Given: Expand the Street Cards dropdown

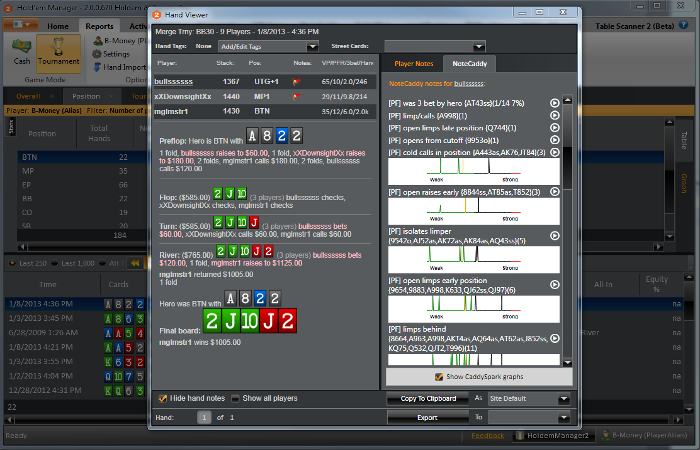Looking at the screenshot, I should 478,47.
